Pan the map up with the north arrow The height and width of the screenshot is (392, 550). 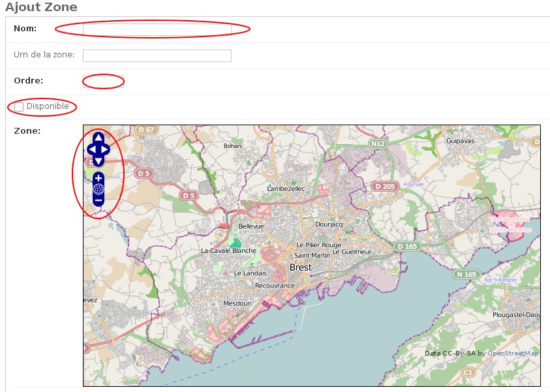coord(99,138)
